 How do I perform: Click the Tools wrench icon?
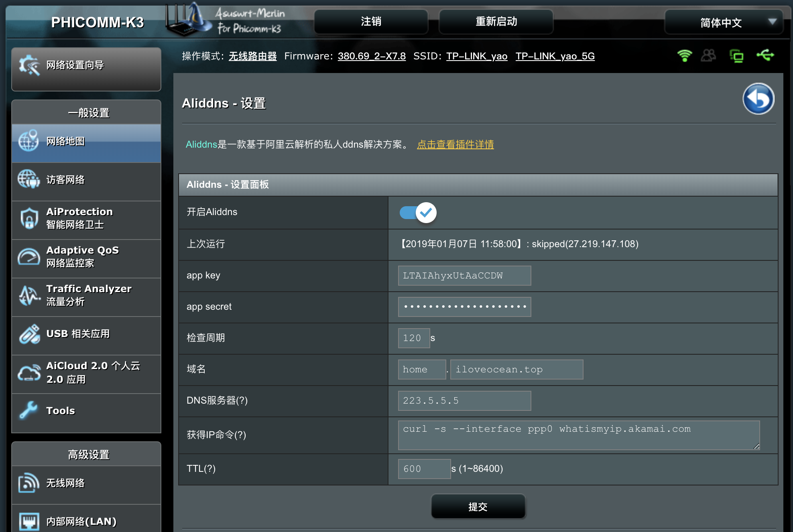28,410
